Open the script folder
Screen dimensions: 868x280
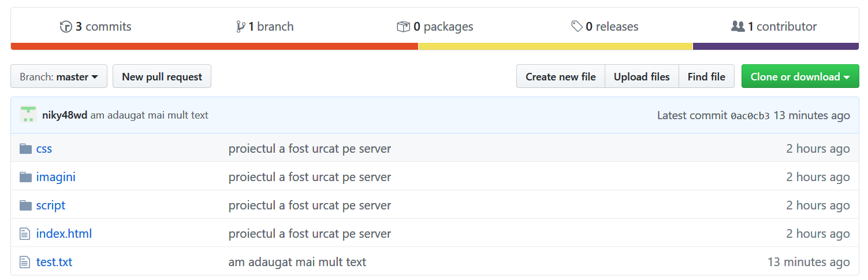tap(51, 205)
